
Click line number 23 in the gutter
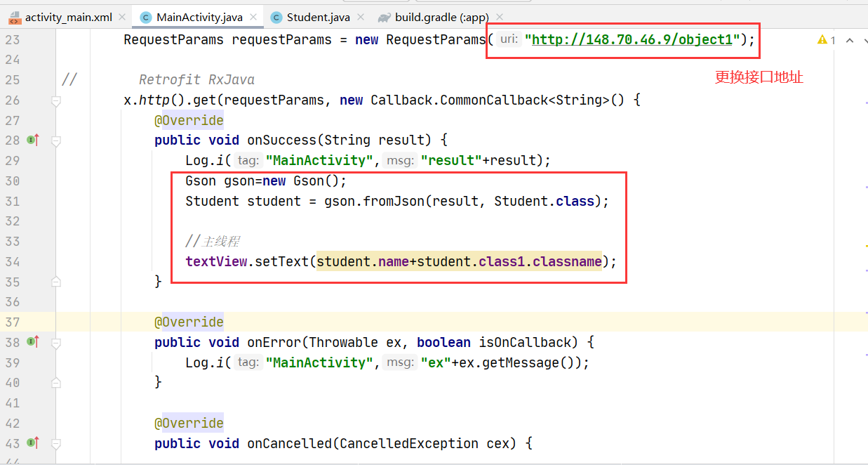tap(12, 40)
